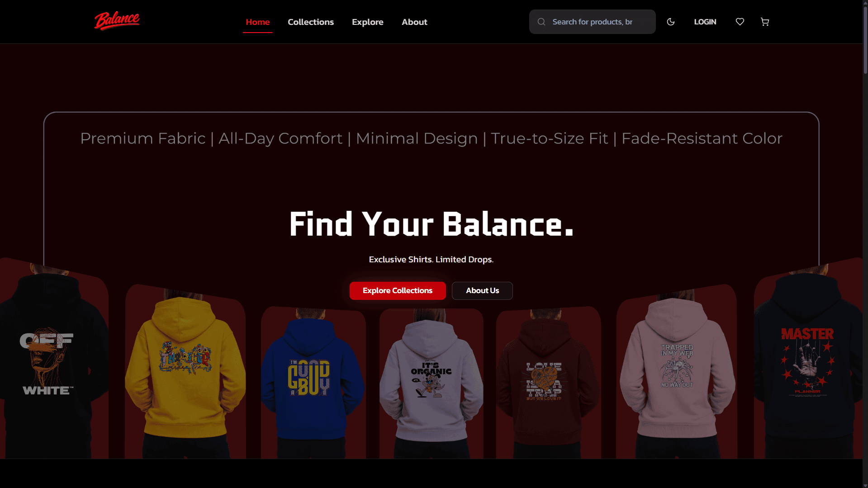Image resolution: width=868 pixels, height=488 pixels.
Task: Go to Collections menu item
Action: click(311, 22)
